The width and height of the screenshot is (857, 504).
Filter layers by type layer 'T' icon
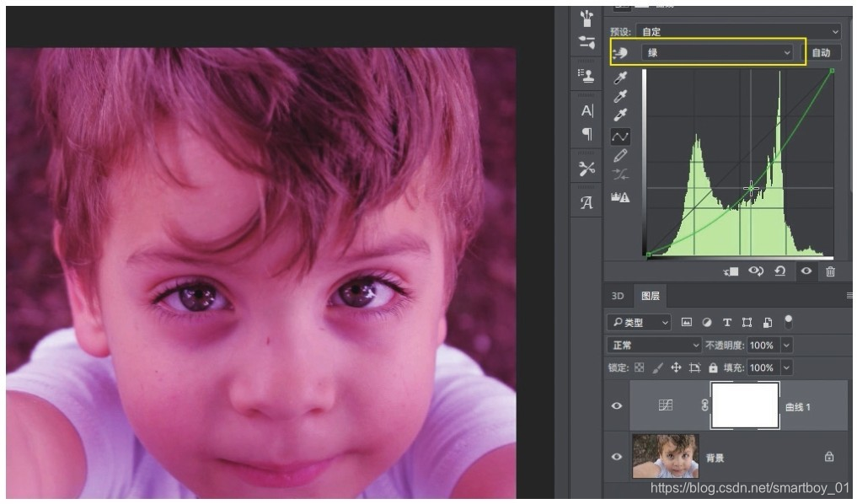click(727, 323)
